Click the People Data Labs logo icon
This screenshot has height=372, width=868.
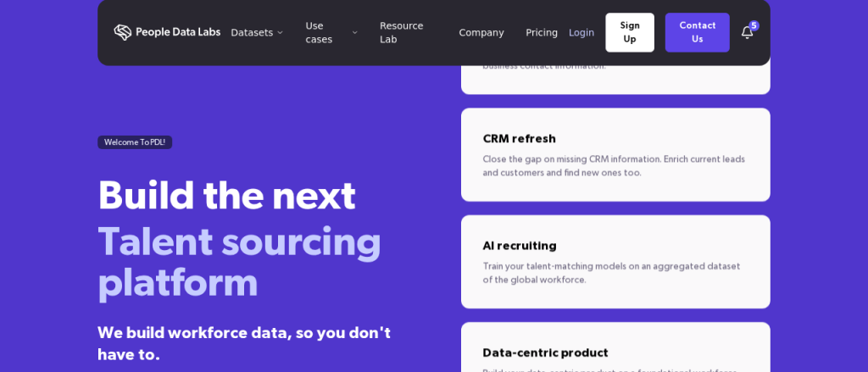(122, 33)
